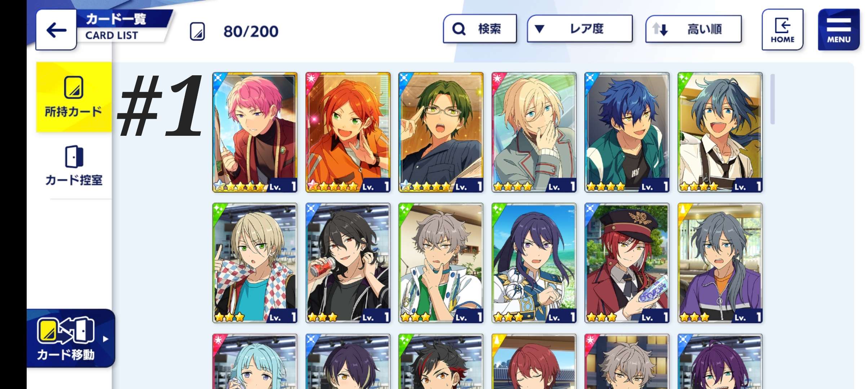The width and height of the screenshot is (868, 389).
Task: Click the arrow on カード移動
Action: click(x=106, y=339)
